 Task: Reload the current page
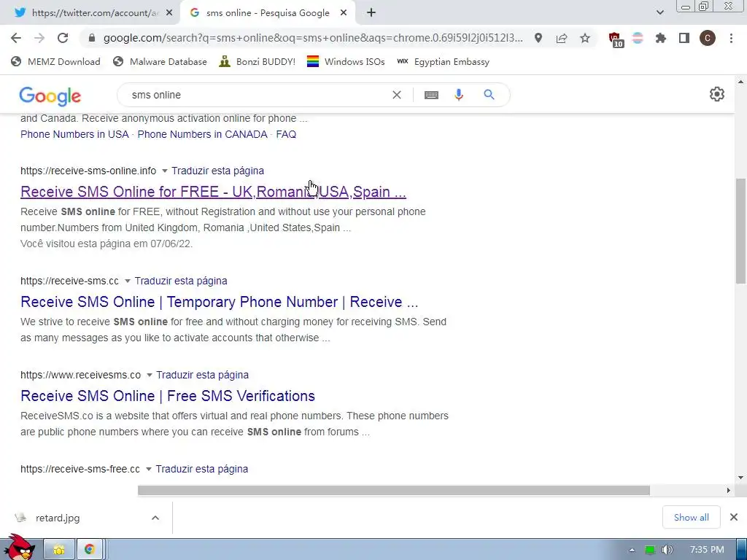(63, 38)
